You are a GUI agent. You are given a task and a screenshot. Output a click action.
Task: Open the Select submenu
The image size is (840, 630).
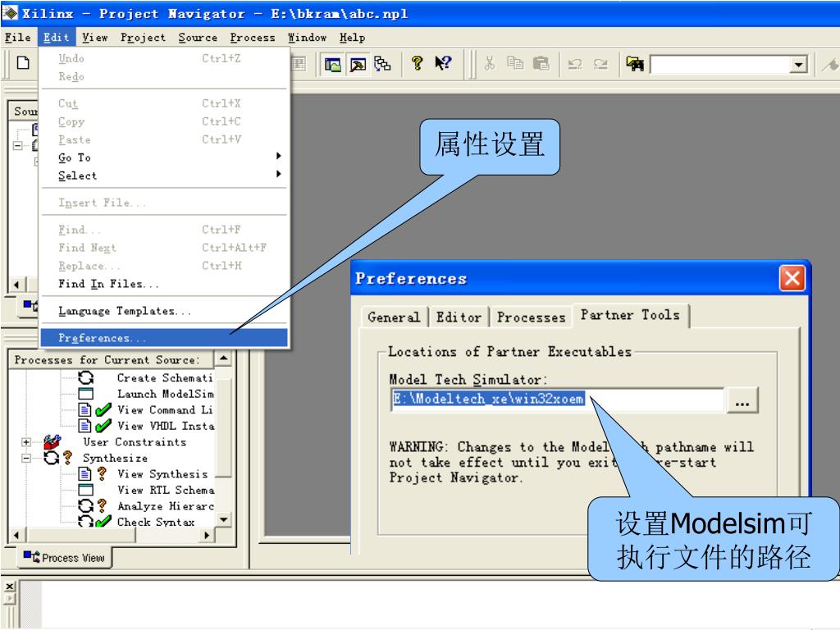pyautogui.click(x=164, y=176)
